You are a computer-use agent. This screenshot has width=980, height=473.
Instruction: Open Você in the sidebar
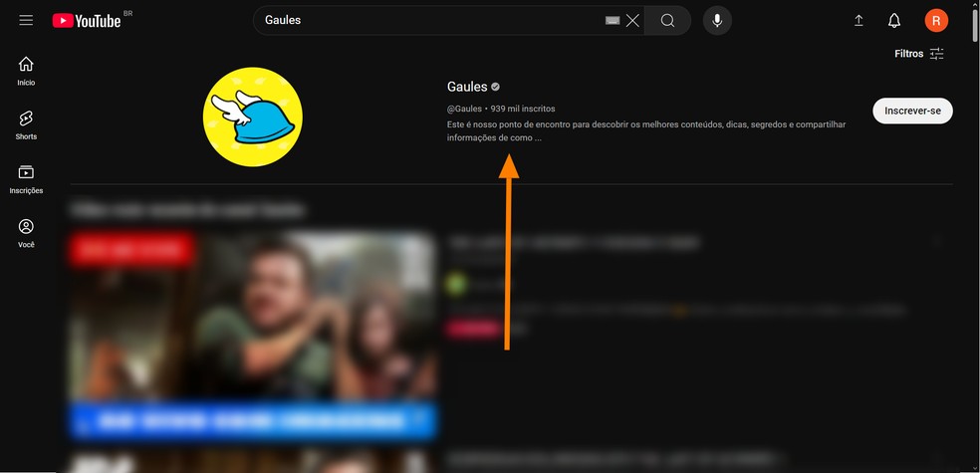click(26, 234)
